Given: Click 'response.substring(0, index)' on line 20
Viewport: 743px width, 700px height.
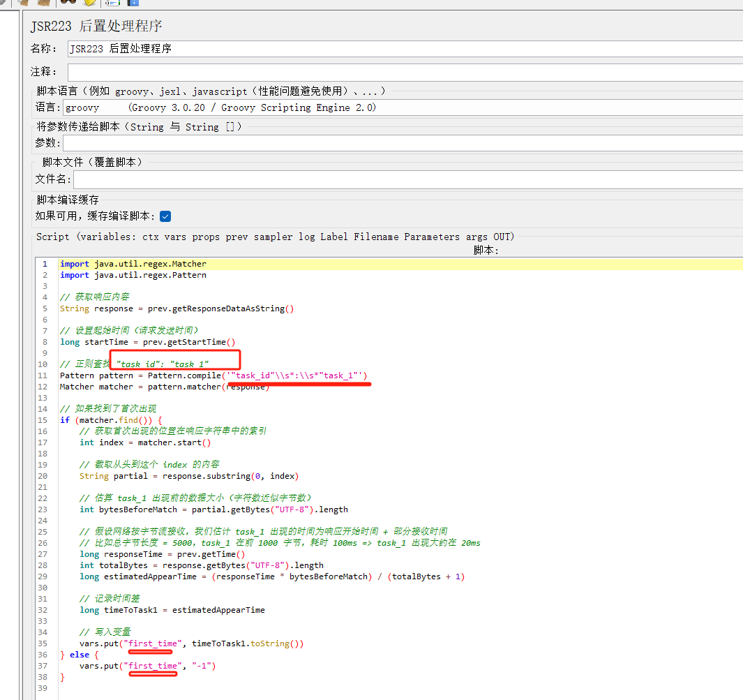Looking at the screenshot, I should 230,476.
